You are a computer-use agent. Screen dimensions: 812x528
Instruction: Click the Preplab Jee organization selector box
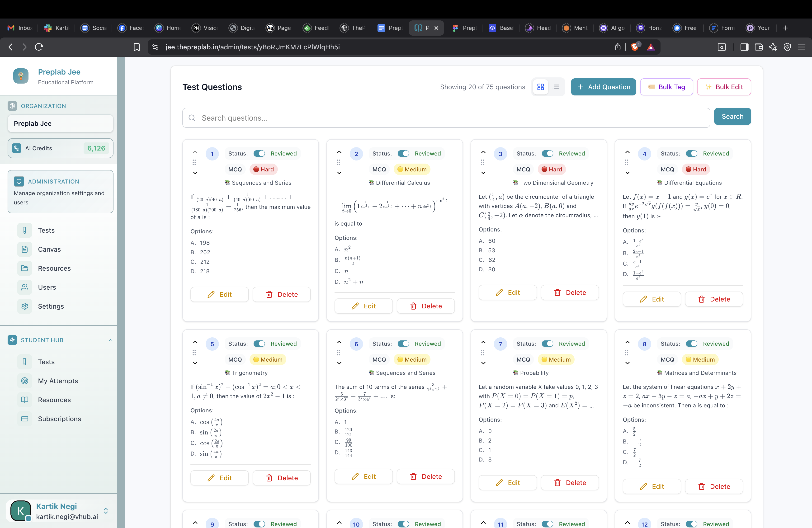(x=60, y=123)
